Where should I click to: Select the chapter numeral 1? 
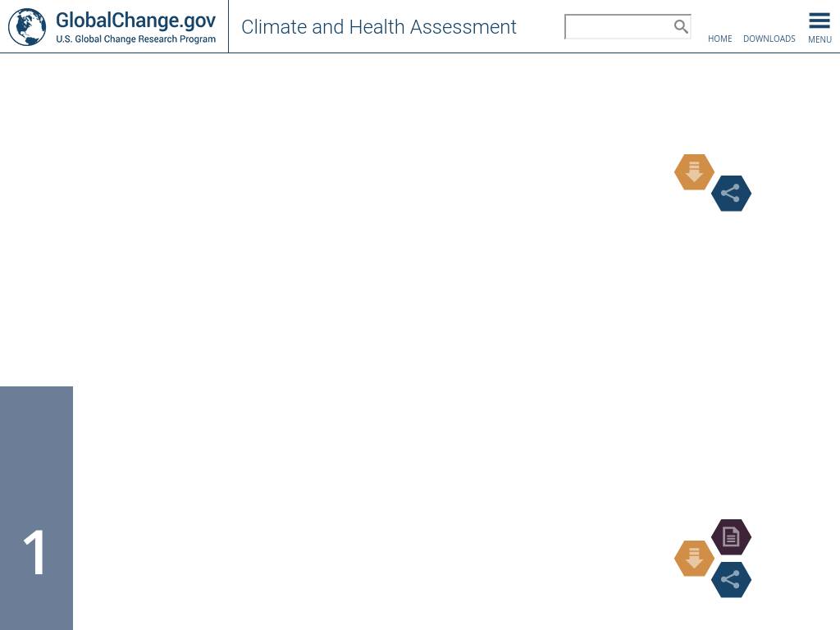(35, 552)
